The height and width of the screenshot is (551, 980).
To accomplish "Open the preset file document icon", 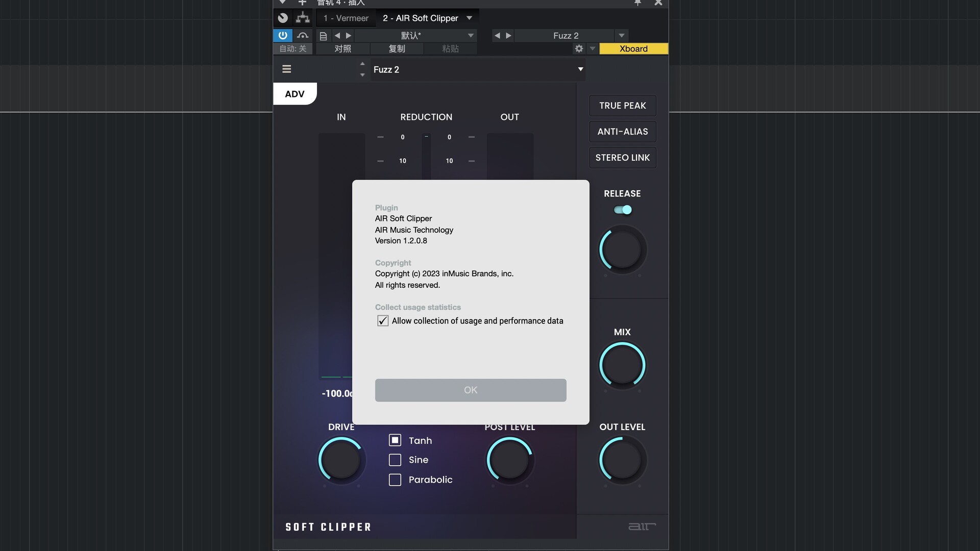I will click(x=323, y=36).
